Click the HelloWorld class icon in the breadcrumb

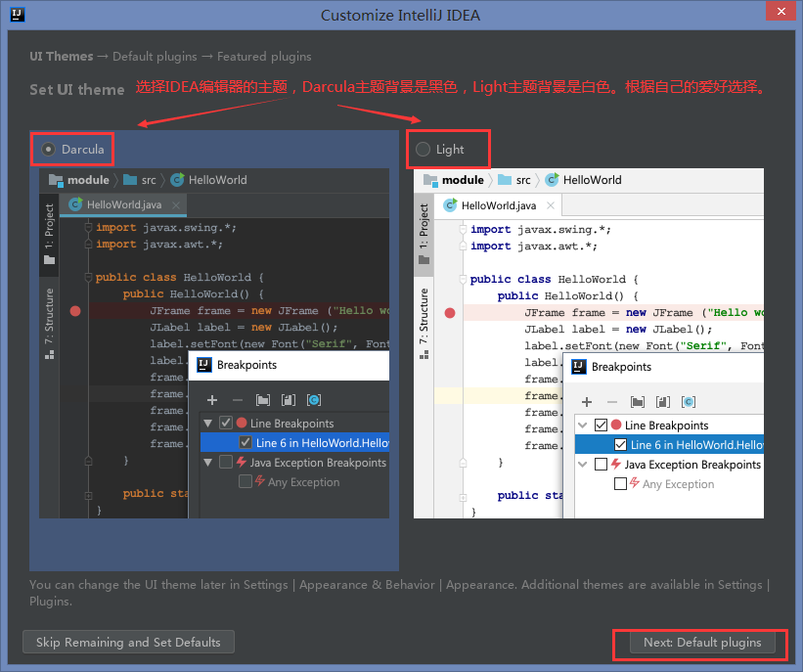pos(177,180)
